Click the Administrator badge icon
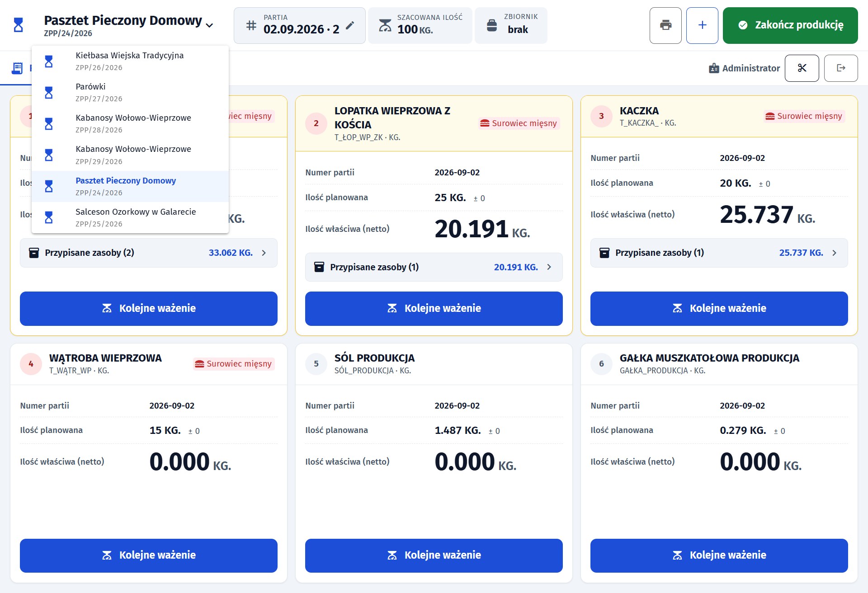The height and width of the screenshot is (593, 868). click(714, 68)
